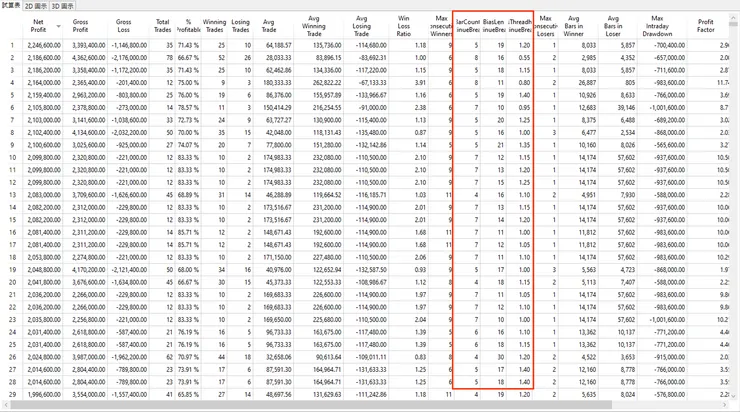The height and width of the screenshot is (412, 740).
Task: Click the Max Consecutive Losers column header
Action: (546, 26)
